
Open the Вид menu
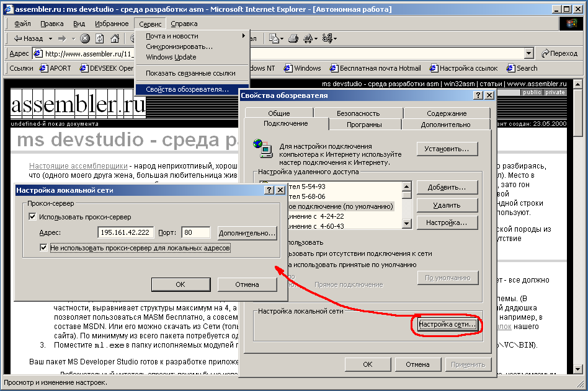pos(79,24)
